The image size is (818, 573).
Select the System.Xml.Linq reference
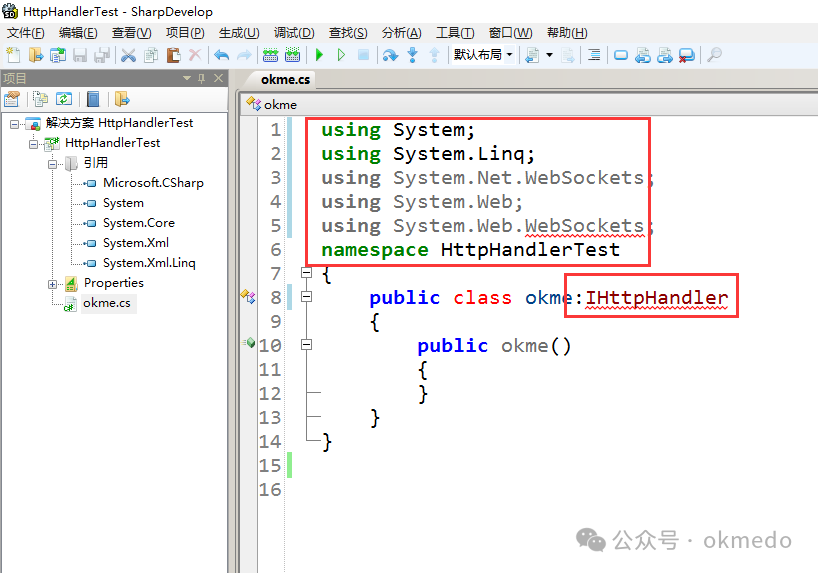[149, 263]
